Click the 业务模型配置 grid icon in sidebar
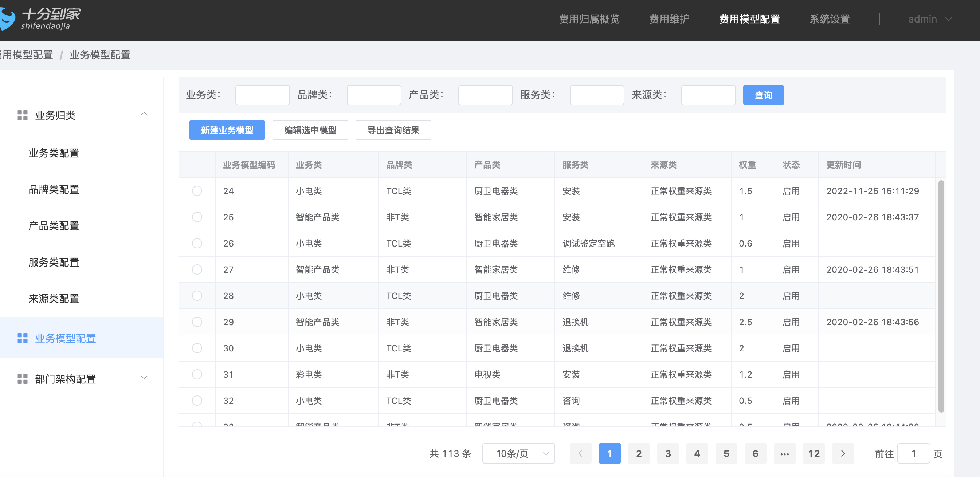Screen dimensions: 980x477 (x=23, y=338)
